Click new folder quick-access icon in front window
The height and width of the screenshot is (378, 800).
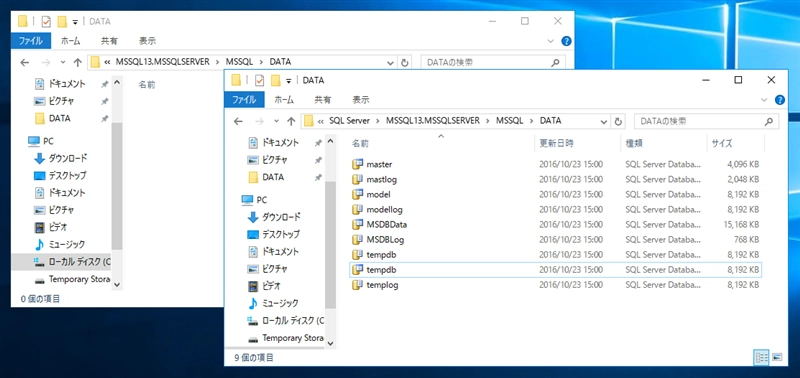click(x=276, y=80)
